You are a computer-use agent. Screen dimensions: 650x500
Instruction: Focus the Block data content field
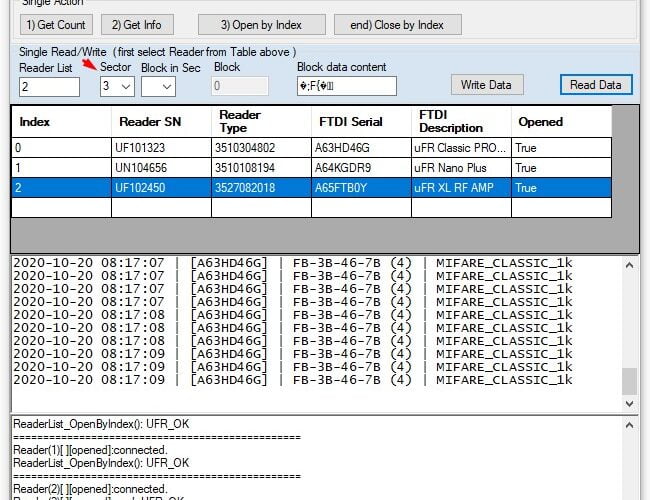347,86
